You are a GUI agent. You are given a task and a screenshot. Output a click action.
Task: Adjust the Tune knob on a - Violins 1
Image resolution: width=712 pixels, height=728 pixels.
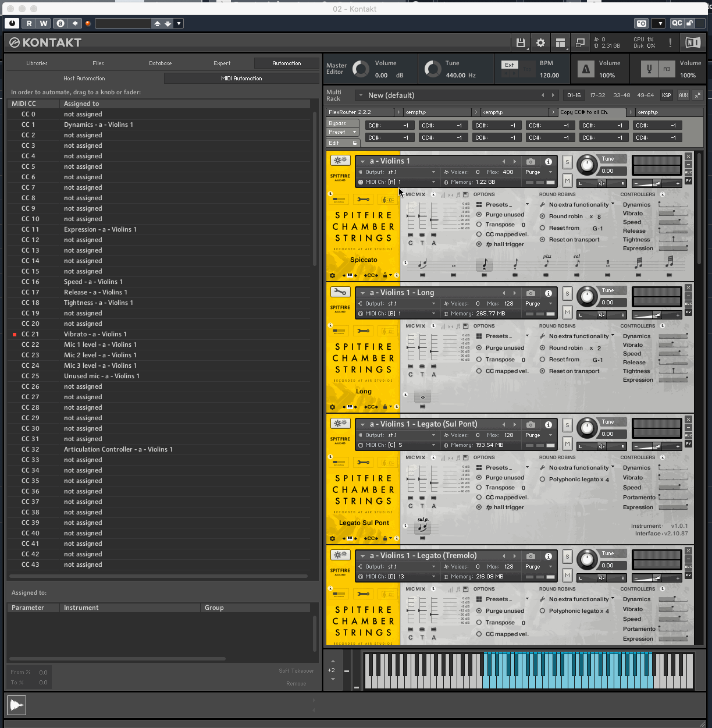point(588,165)
